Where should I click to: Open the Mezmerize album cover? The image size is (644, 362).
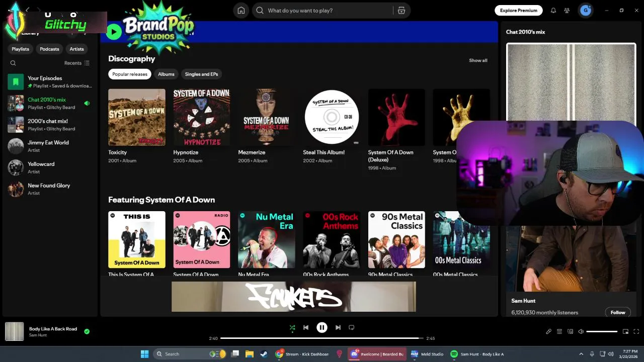point(267,117)
